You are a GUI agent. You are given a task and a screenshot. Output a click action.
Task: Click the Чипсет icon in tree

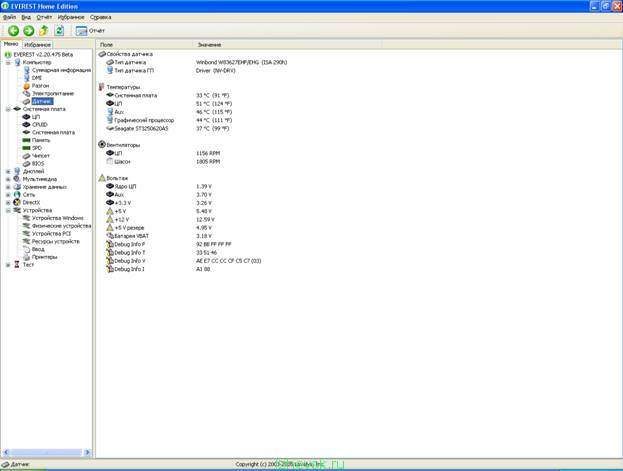click(27, 156)
